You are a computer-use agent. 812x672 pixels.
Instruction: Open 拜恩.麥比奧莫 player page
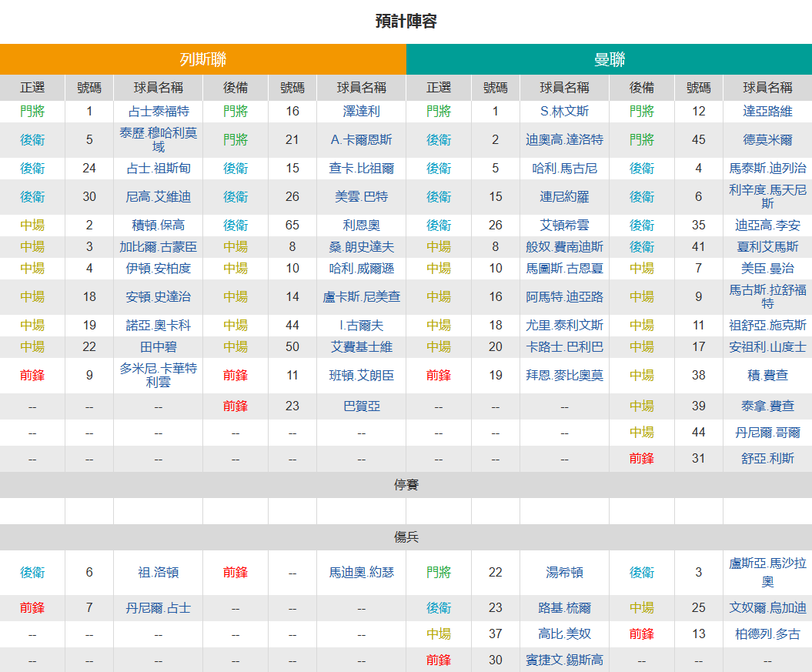click(x=564, y=376)
